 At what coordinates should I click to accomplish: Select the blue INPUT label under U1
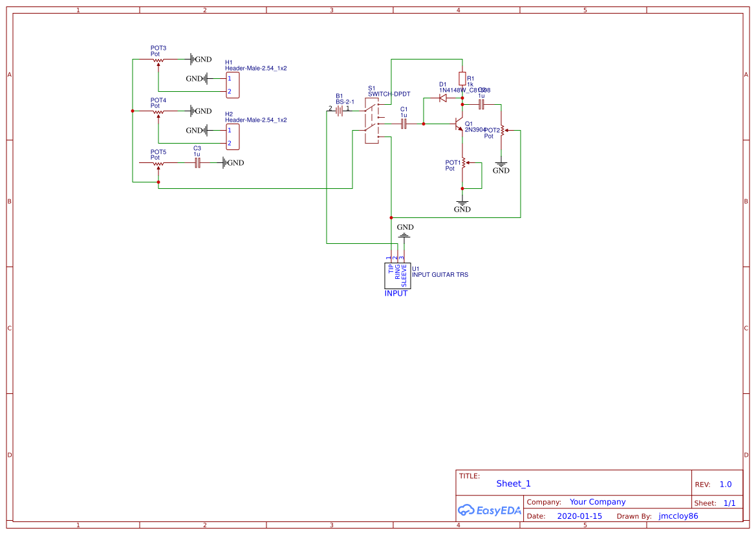(x=396, y=293)
